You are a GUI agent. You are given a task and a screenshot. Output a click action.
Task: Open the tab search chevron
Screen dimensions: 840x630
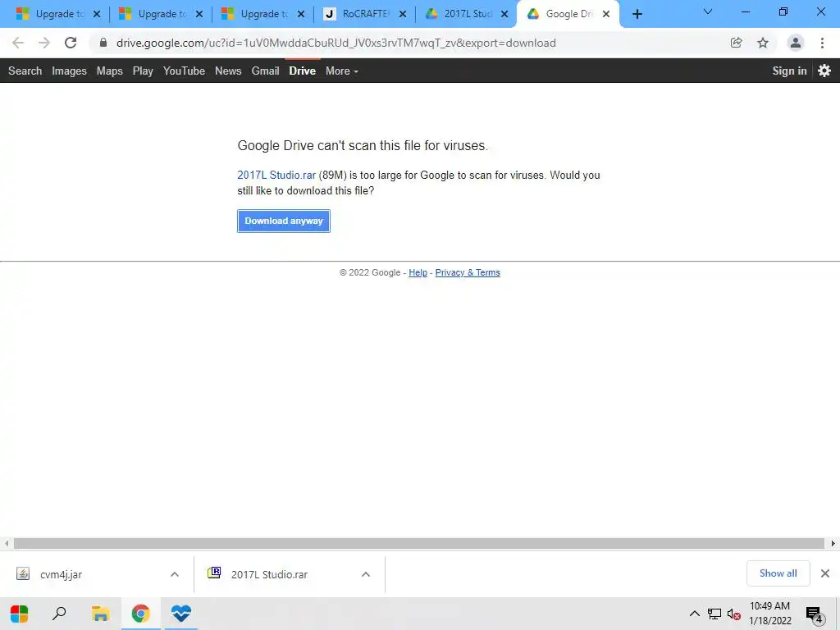[708, 11]
